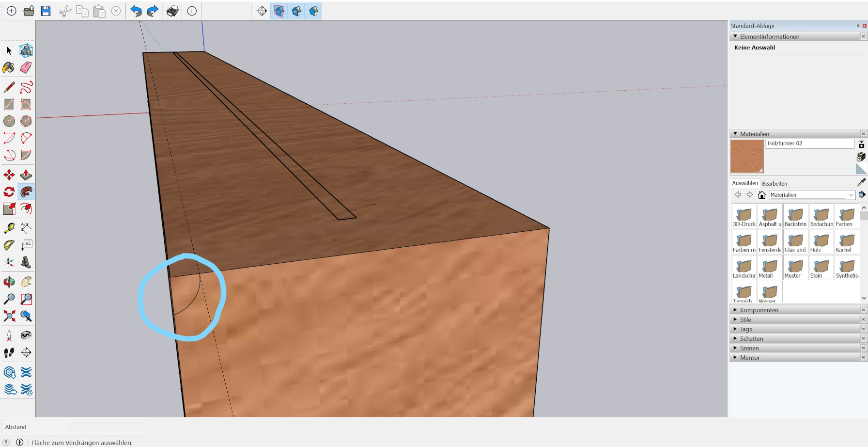Select the Orbit tool

point(9,282)
